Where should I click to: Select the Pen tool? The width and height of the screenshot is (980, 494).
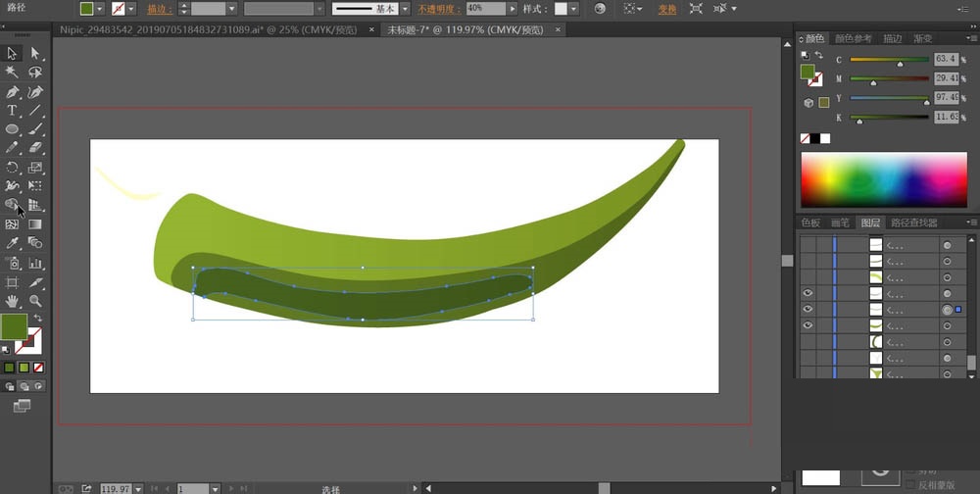12,91
